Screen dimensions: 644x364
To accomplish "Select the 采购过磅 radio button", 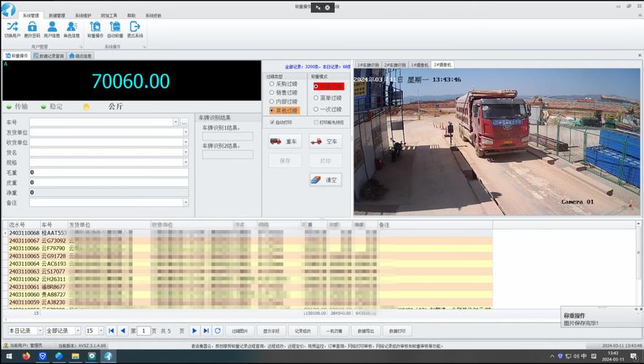I will point(272,84).
